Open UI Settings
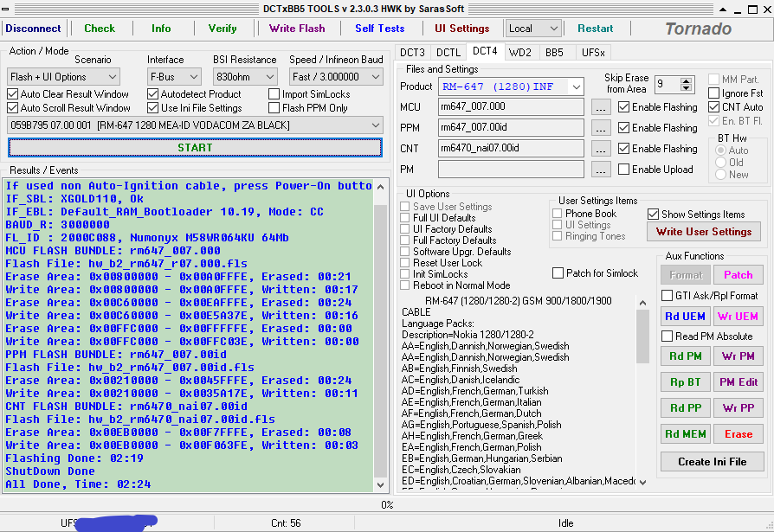 [x=462, y=29]
